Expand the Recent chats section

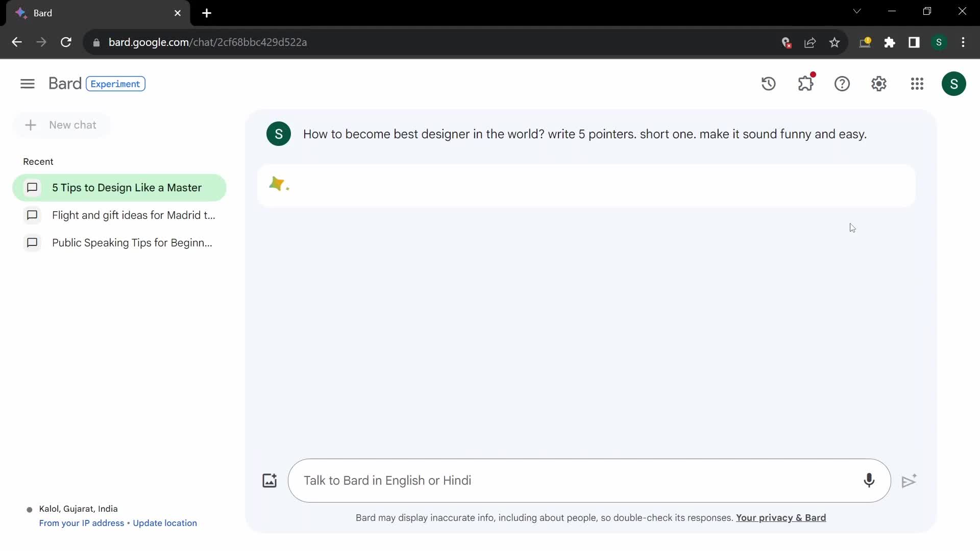coord(38,161)
